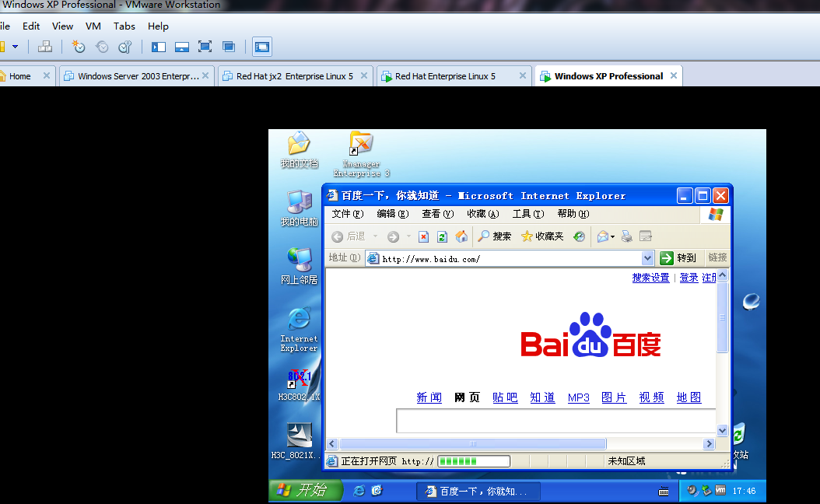Click the IE back 后退 button
820x504 pixels.
[x=349, y=236]
